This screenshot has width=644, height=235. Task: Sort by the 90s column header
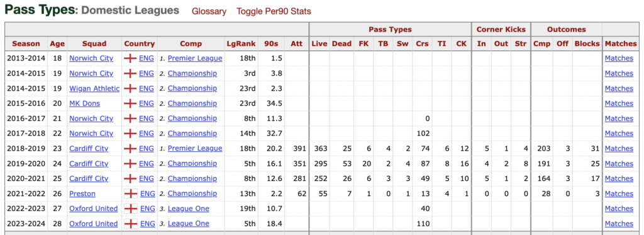[x=270, y=43]
